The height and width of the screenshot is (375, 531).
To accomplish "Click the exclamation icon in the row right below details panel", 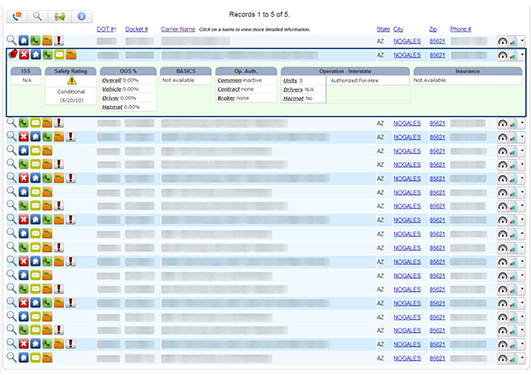I will tap(59, 123).
